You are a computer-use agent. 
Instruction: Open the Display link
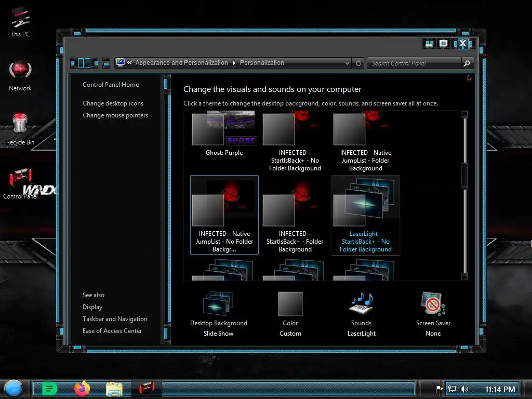click(92, 307)
